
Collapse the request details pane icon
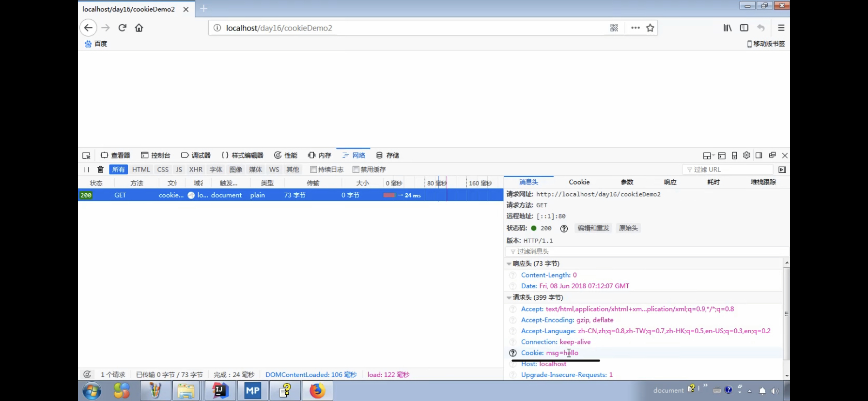click(782, 170)
